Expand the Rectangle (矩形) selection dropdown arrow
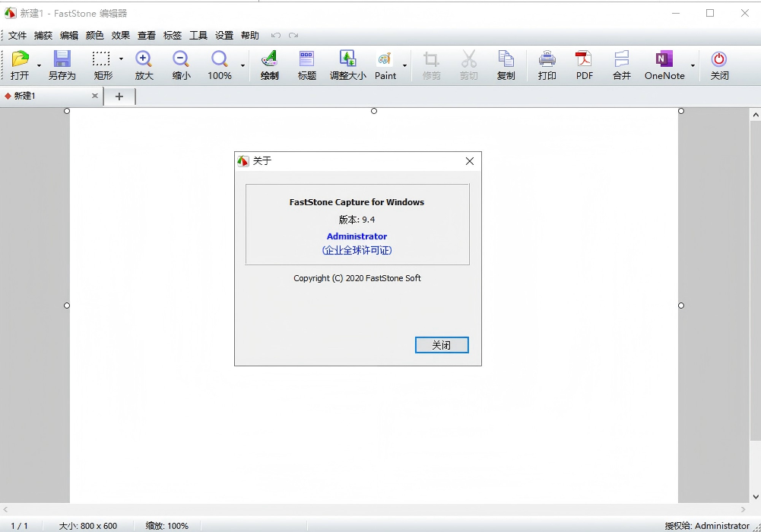This screenshot has width=761, height=532. coord(121,59)
